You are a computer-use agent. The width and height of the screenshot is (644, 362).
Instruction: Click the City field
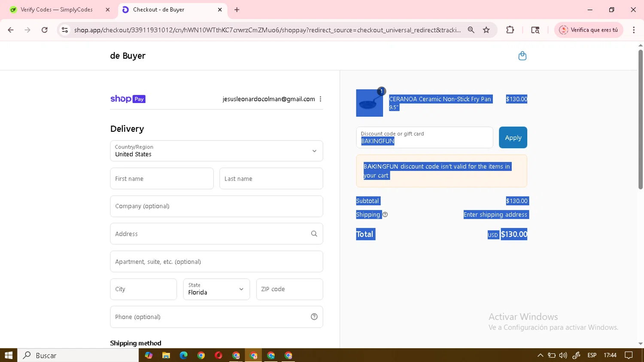click(143, 289)
